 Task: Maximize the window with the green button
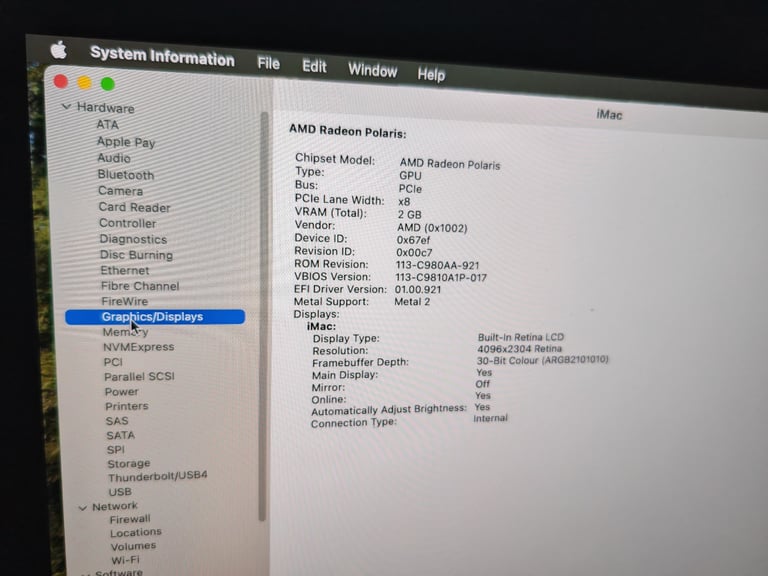(x=108, y=84)
